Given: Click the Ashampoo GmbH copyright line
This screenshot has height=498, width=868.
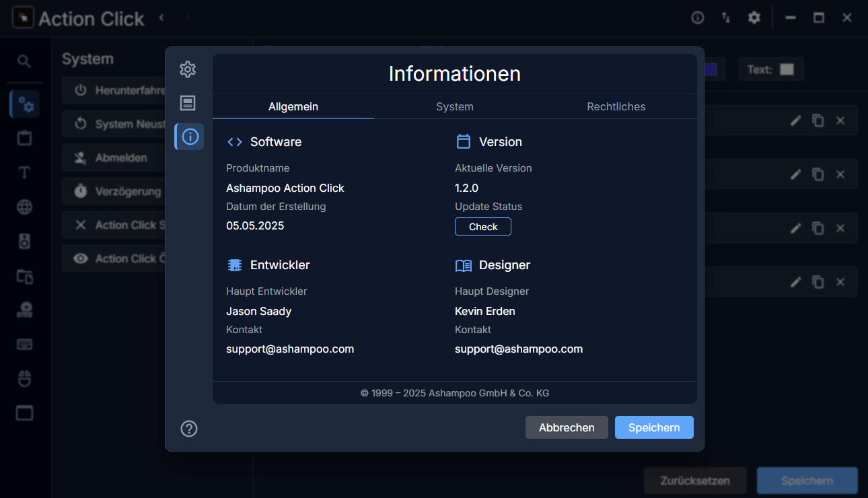Looking at the screenshot, I should point(455,393).
